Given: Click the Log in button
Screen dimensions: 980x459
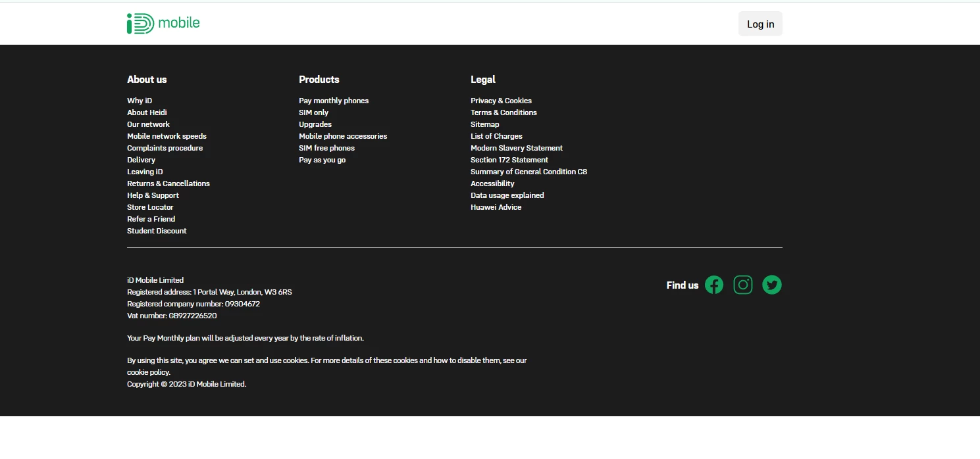Looking at the screenshot, I should click(760, 24).
